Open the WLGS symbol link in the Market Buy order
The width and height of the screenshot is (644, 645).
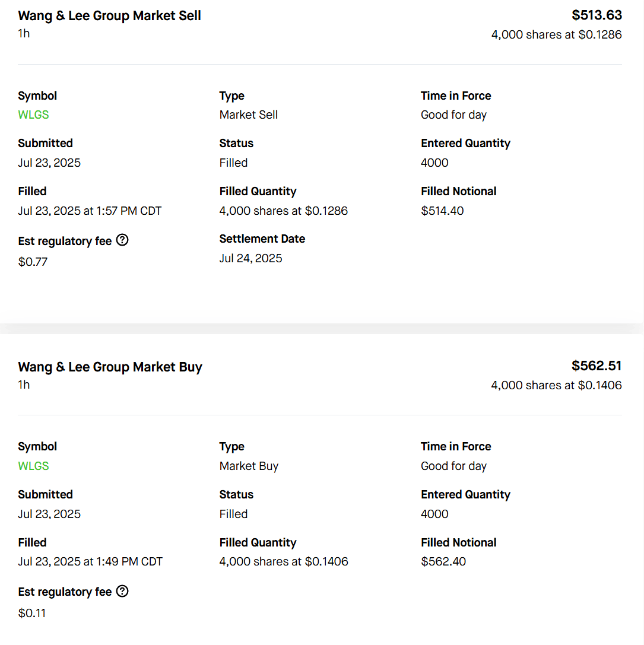(33, 466)
